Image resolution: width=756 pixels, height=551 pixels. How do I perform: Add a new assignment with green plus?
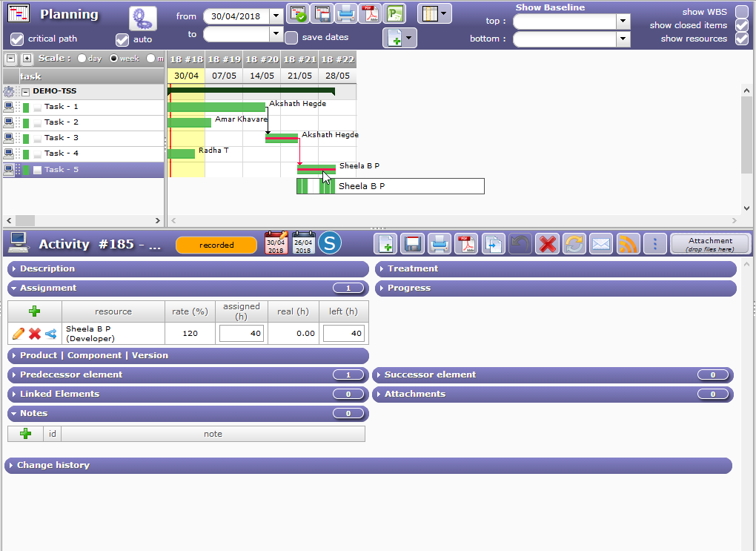click(34, 311)
